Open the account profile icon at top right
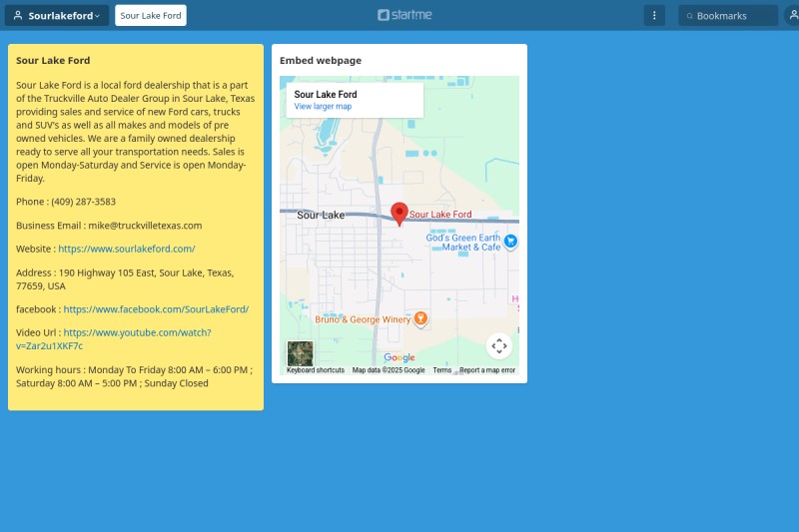This screenshot has height=532, width=799. (x=792, y=15)
